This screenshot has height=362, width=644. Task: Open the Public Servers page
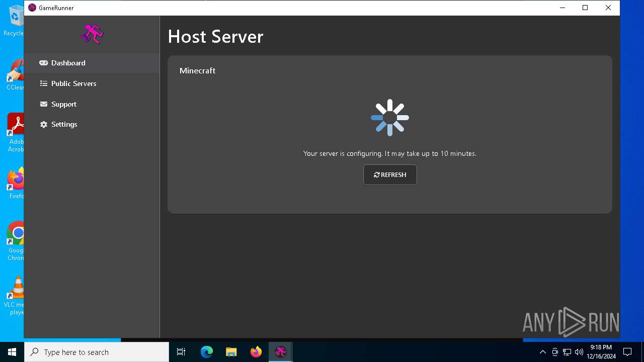[92, 83]
